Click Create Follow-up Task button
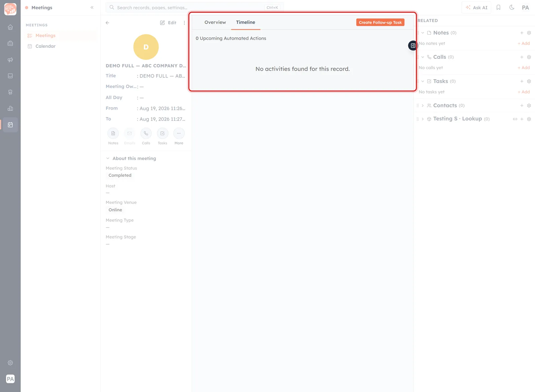The height and width of the screenshot is (392, 535). click(380, 22)
